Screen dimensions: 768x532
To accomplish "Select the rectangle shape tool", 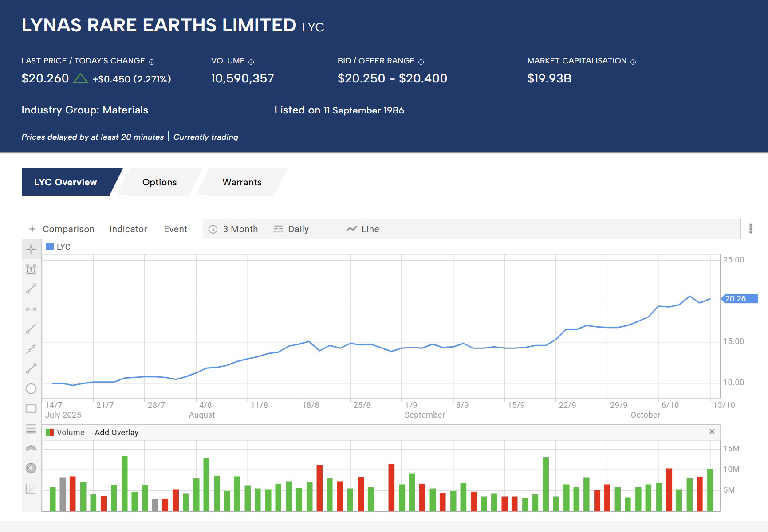I will coord(31,409).
